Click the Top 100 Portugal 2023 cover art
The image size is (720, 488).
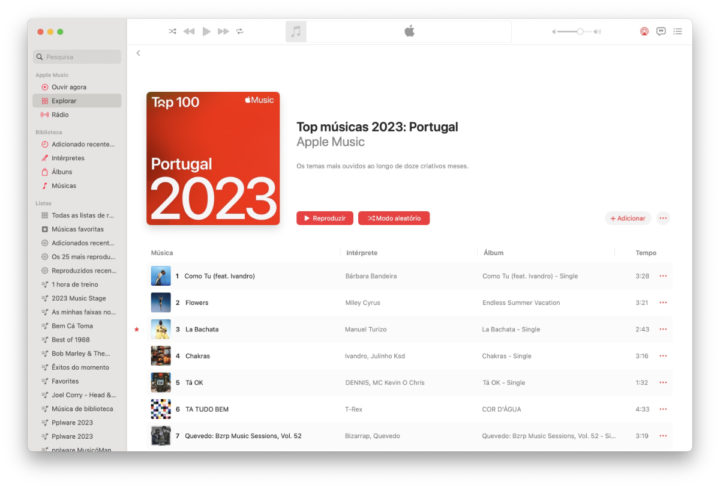(x=213, y=158)
